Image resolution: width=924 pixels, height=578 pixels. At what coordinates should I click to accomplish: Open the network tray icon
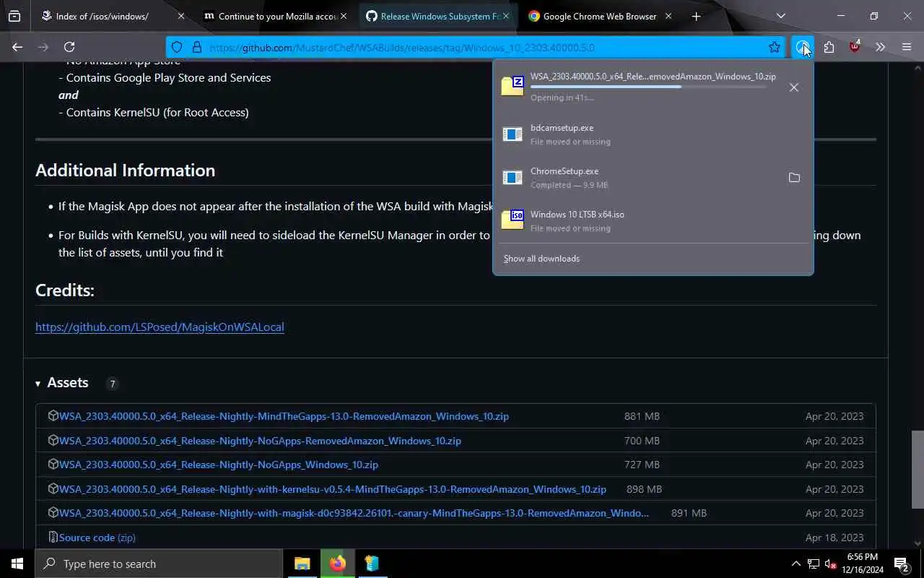[x=814, y=564]
